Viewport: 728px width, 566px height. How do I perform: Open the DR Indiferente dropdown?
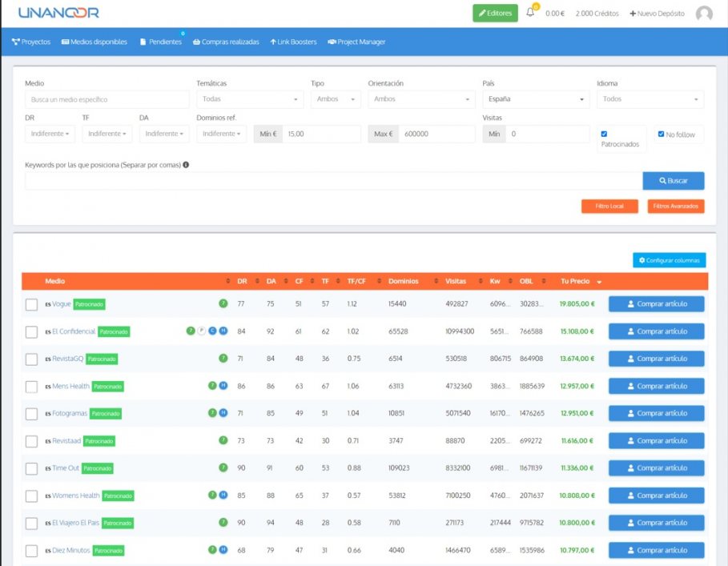tap(50, 134)
